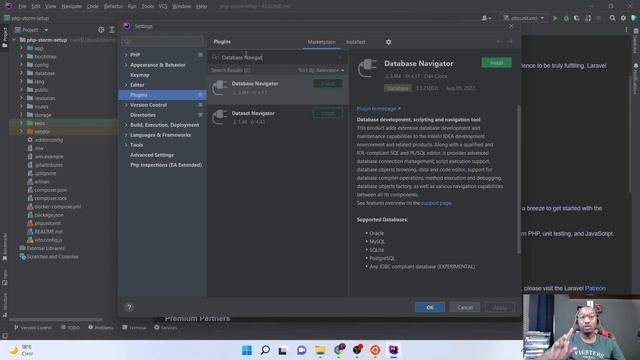Image resolution: width=640 pixels, height=360 pixels.
Task: Open IDE settings gear in main toolbar
Action: 623,18
